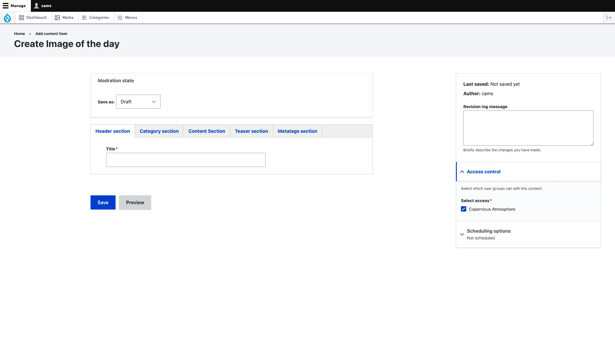The height and width of the screenshot is (364, 615).
Task: Click 'Briefly describe the changes you have made' hint
Action: 502,150
